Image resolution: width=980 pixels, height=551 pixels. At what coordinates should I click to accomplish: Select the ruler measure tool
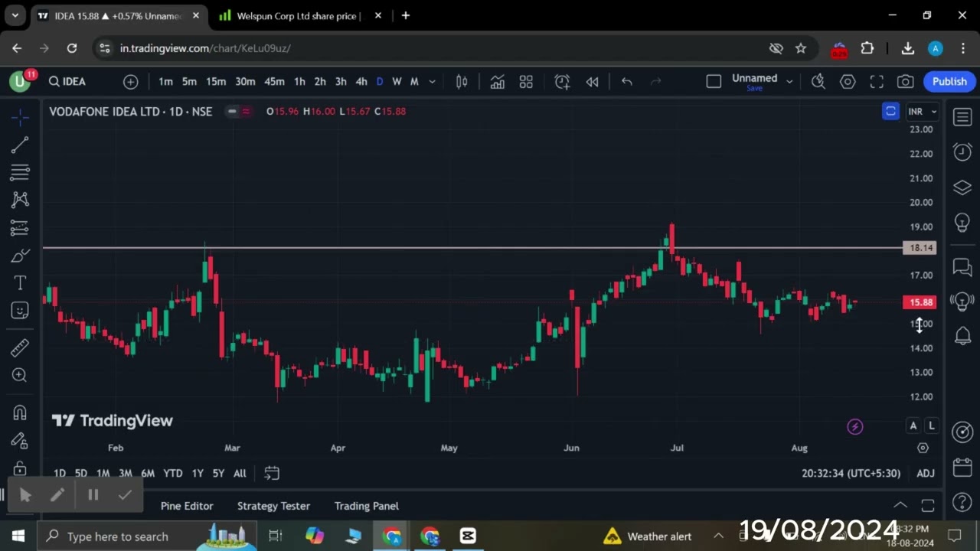[x=21, y=347]
